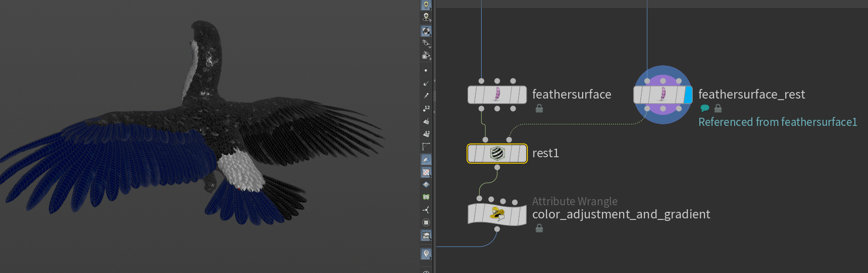Click the checkerboard UV display icon
Screen dimensions: 868x273
point(426,172)
